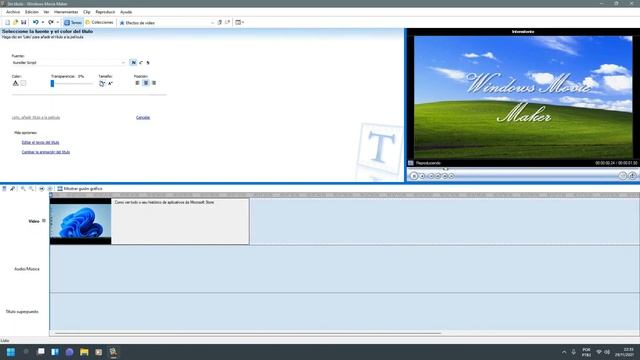Click Mostrar guión gráfico button
This screenshot has height=360, width=640.
pos(80,189)
